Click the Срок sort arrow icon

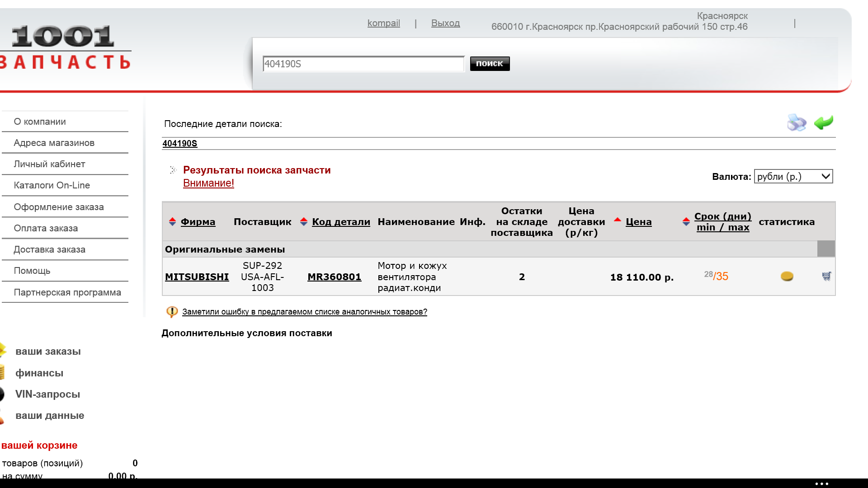pyautogui.click(x=686, y=221)
